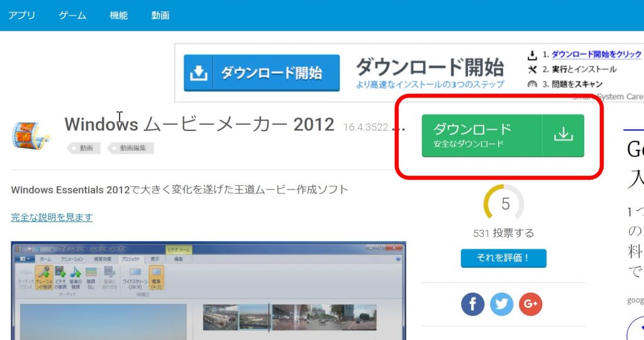The width and height of the screenshot is (644, 340).
Task: Open the アプリ navigation menu item
Action: pyautogui.click(x=22, y=16)
